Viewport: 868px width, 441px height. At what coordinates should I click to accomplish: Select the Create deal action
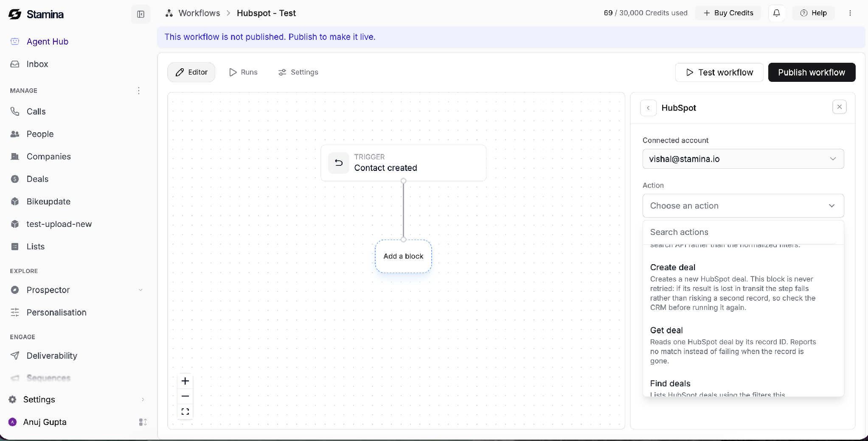point(743,287)
